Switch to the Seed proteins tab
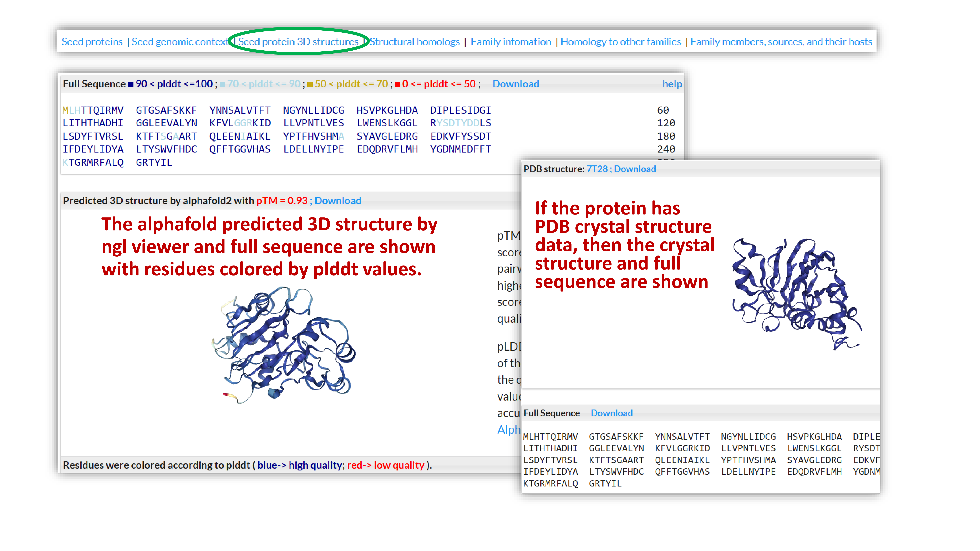This screenshot has height=551, width=980. 92,42
